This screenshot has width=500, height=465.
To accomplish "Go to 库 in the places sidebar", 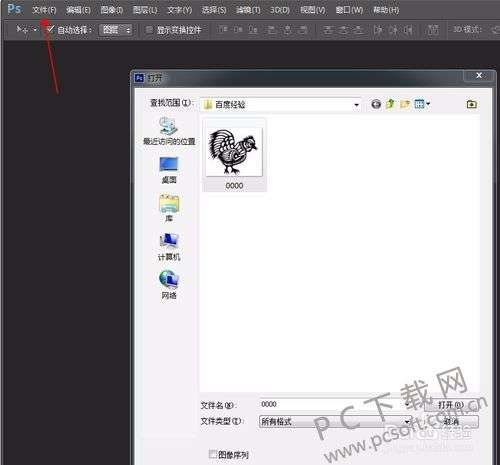I will (x=169, y=208).
